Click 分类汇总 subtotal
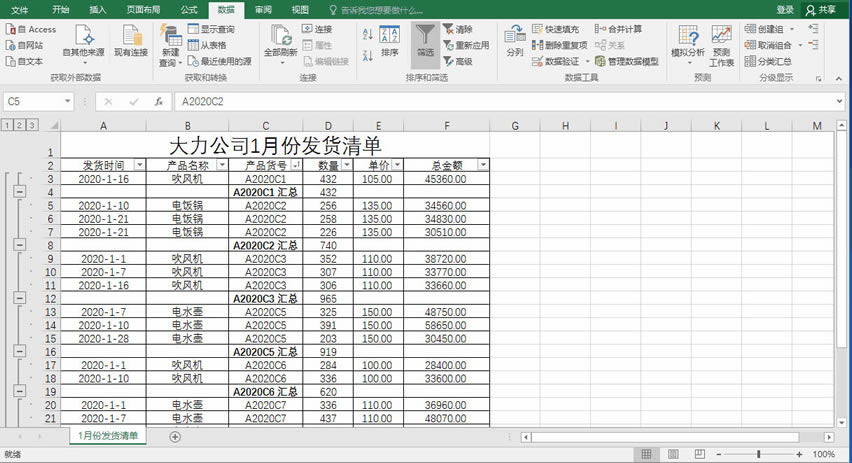The image size is (852, 463). point(768,61)
